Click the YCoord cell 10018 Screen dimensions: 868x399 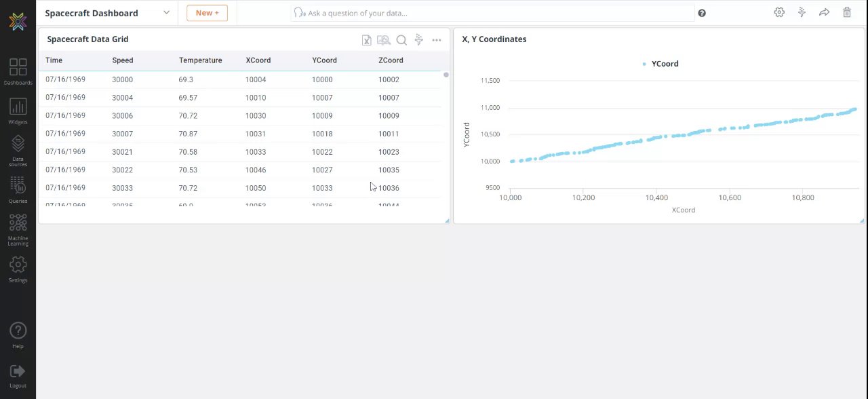pos(322,134)
